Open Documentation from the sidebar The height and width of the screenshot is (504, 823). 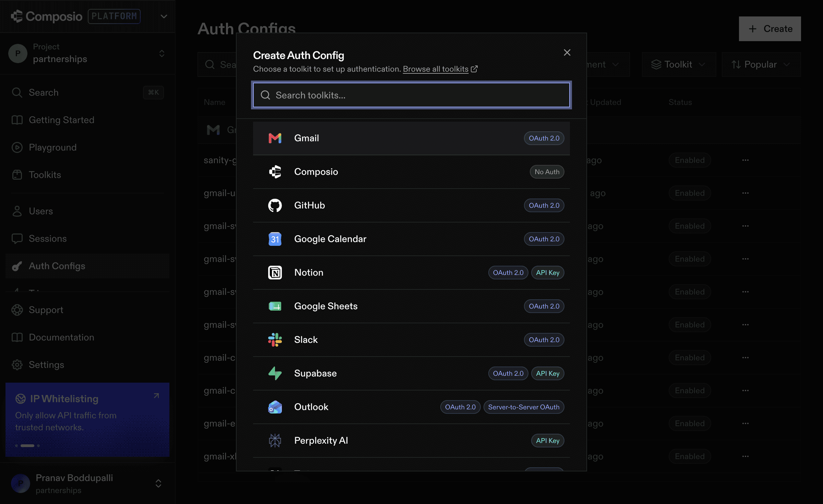pos(87,337)
